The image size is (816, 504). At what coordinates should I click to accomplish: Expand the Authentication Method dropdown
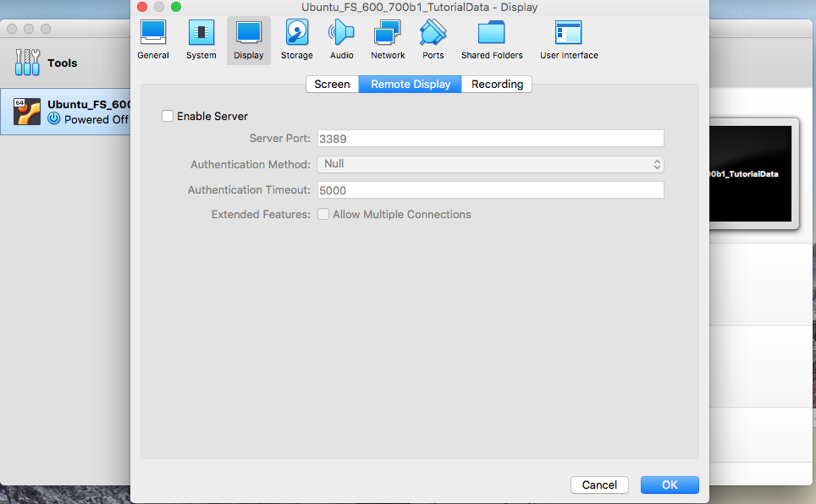click(490, 164)
